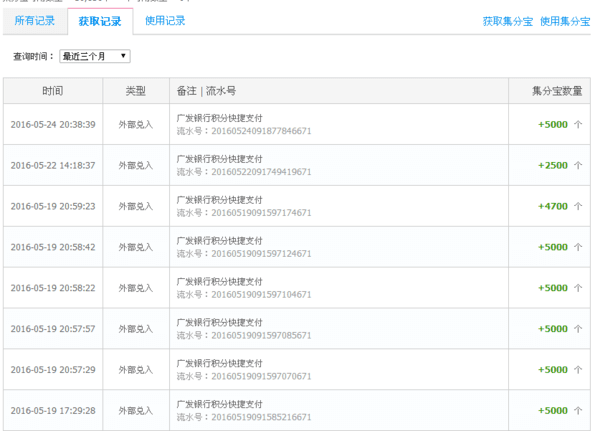The image size is (600, 431).
Task: Switch to the 所有记录 tab
Action: tap(35, 21)
